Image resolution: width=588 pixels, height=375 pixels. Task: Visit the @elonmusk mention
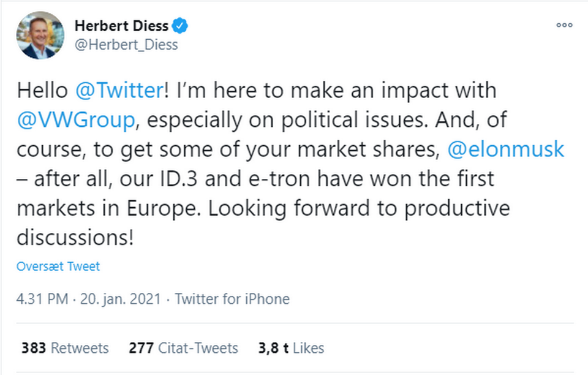click(506, 150)
